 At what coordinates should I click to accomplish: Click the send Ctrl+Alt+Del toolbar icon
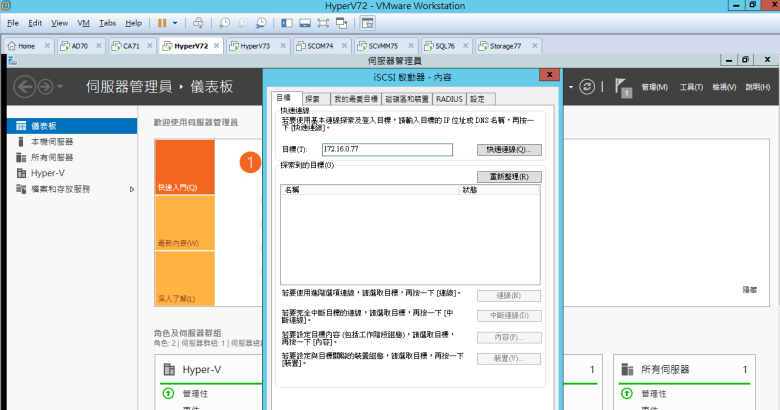point(198,21)
